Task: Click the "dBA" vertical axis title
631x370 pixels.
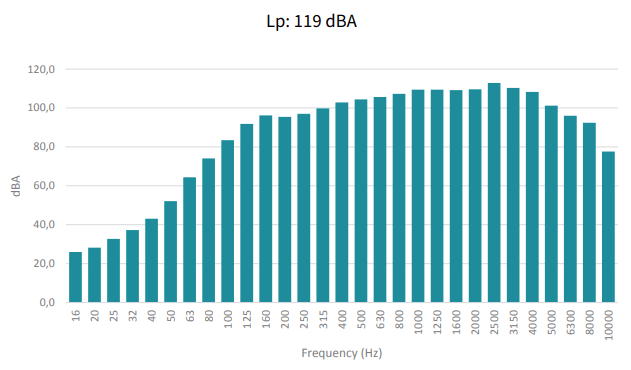Action: click(x=16, y=186)
